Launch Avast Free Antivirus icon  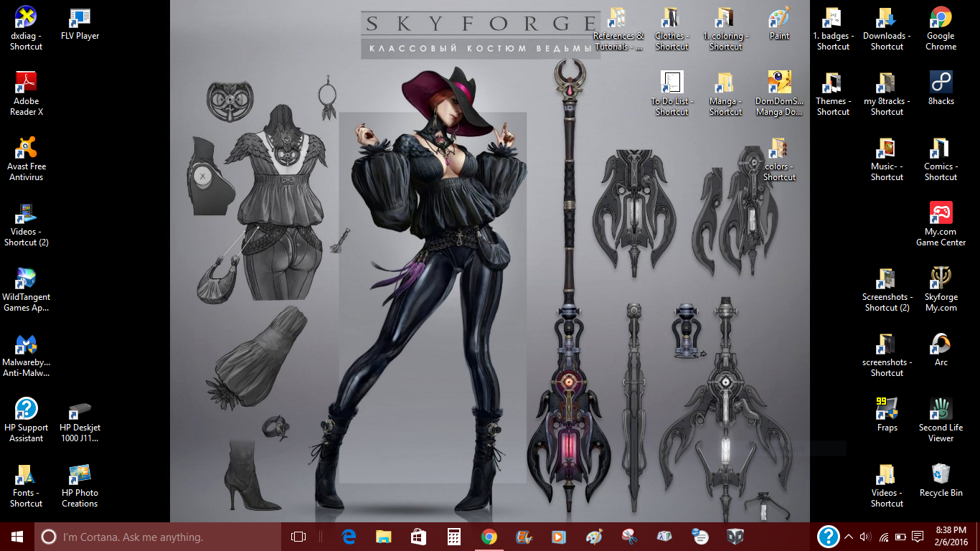coord(27,159)
